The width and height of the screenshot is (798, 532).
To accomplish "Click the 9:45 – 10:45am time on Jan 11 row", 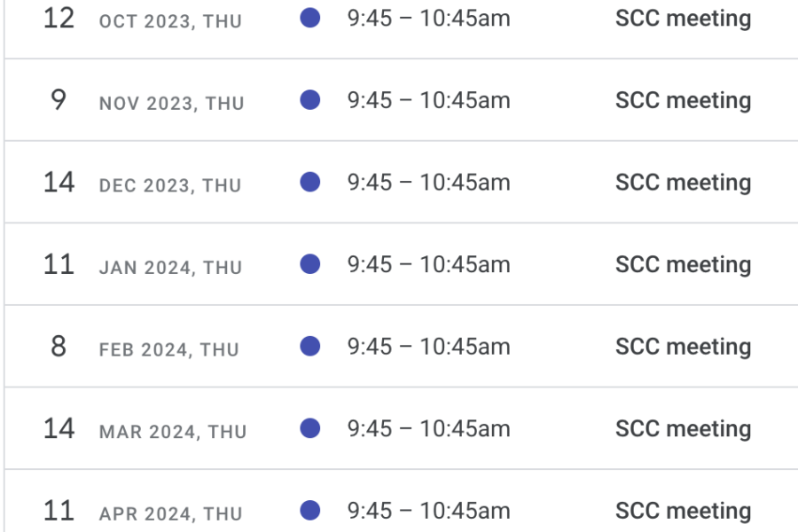I will (x=428, y=265).
